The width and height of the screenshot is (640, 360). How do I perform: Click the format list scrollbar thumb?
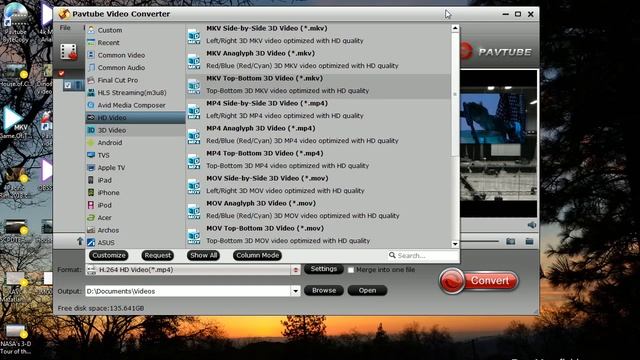(455, 95)
